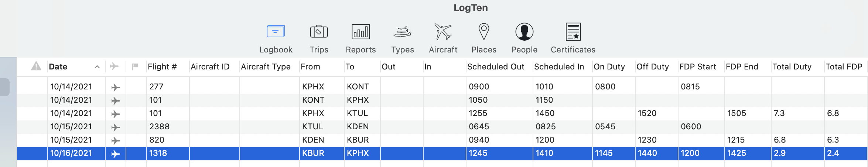The width and height of the screenshot is (868, 167).
Task: Sort by the Total Duty column header
Action: [x=792, y=67]
